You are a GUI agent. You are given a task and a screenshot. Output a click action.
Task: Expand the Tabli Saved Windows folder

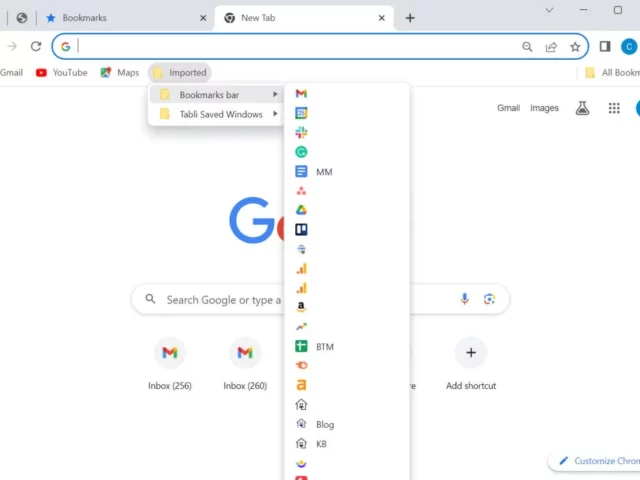tap(216, 114)
